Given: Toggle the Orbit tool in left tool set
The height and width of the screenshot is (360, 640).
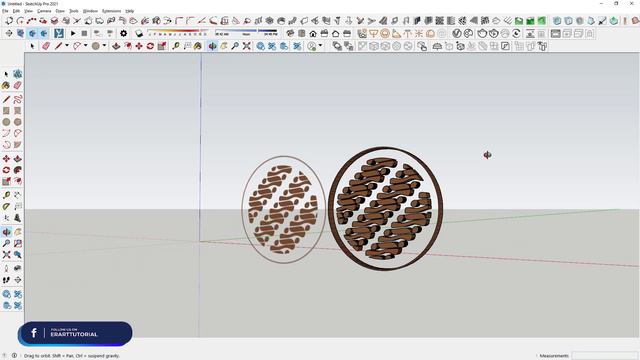Looking at the screenshot, I should [x=6, y=232].
